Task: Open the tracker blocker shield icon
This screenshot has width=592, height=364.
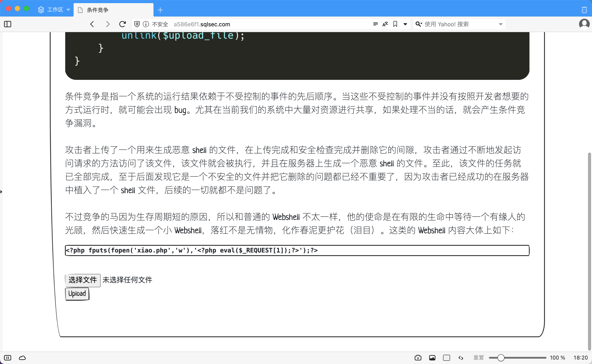Action: [x=137, y=24]
